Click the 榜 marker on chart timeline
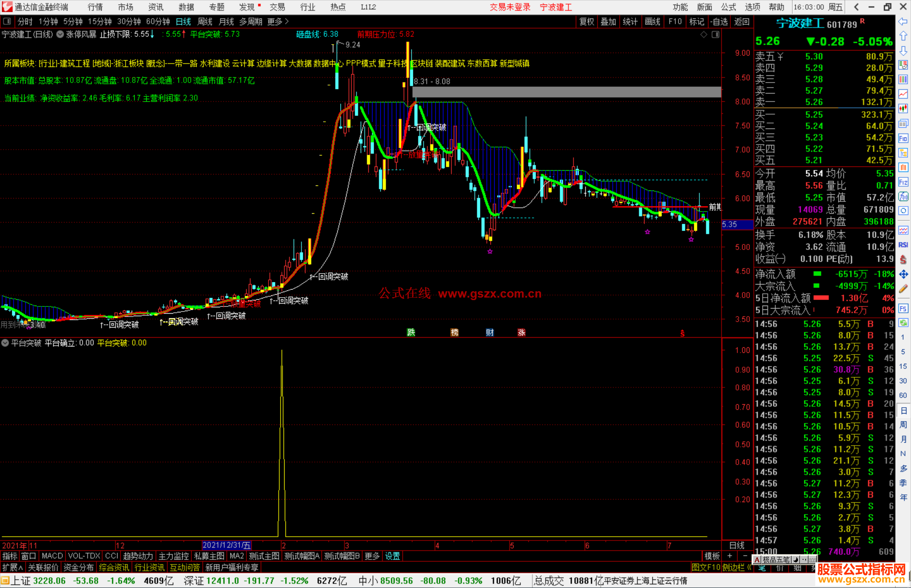911x588 pixels. (x=454, y=332)
